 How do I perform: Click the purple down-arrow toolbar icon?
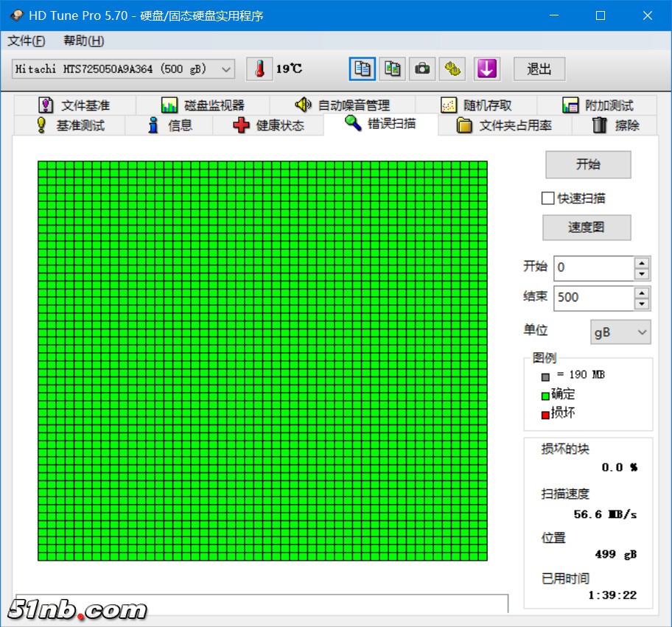point(486,69)
